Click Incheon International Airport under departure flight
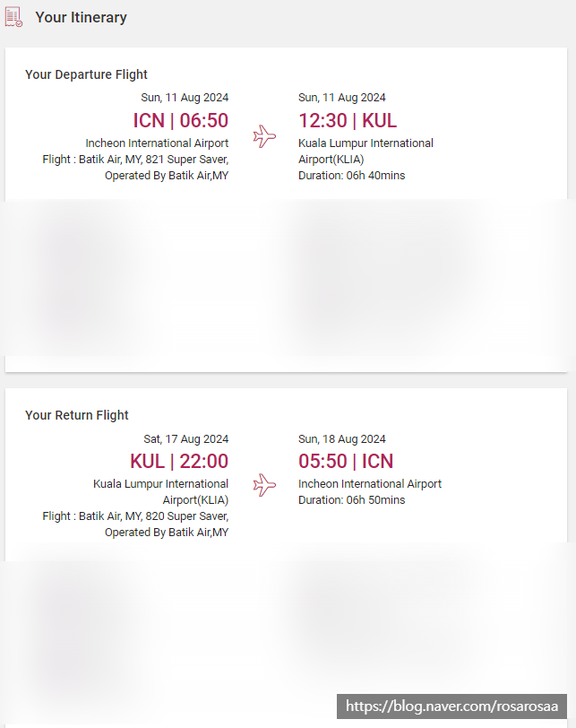This screenshot has height=728, width=576. pyautogui.click(x=157, y=143)
